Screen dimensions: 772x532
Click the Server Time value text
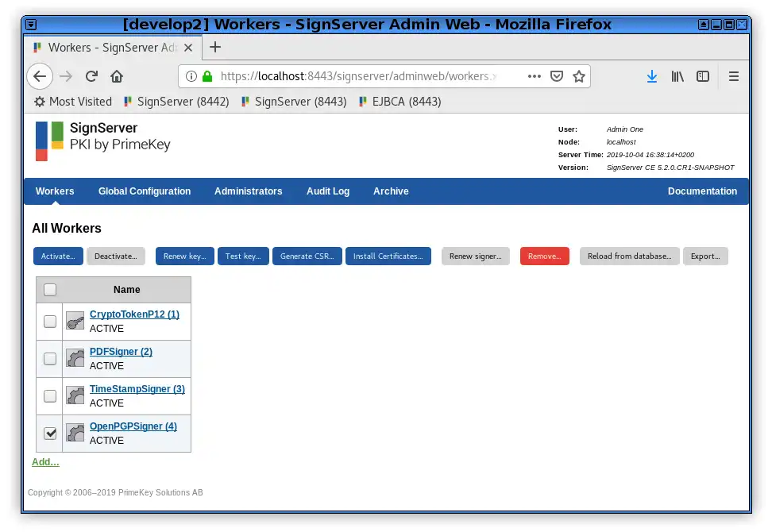point(650,155)
